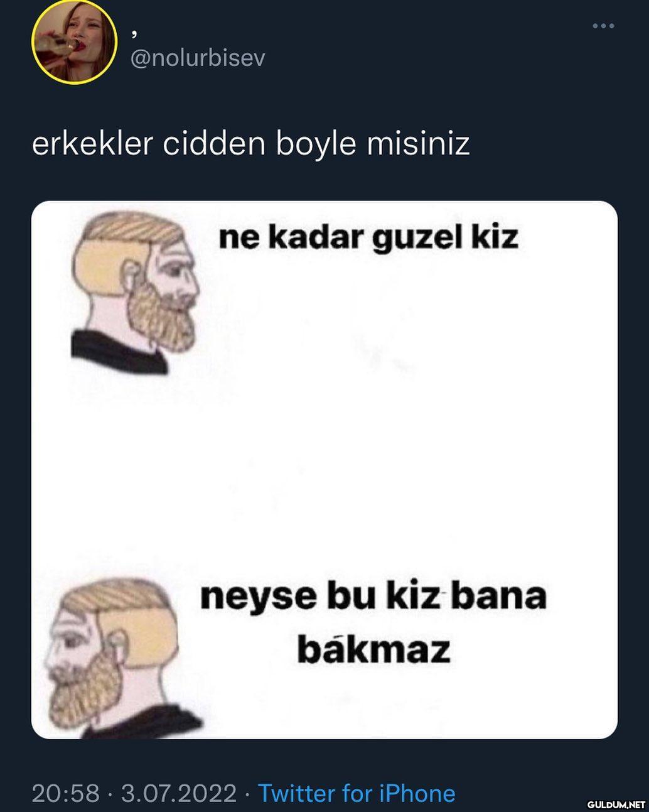Screen dimensions: 649x812
Task: Click the GULDUM.NET watermark
Action: (x=616, y=804)
